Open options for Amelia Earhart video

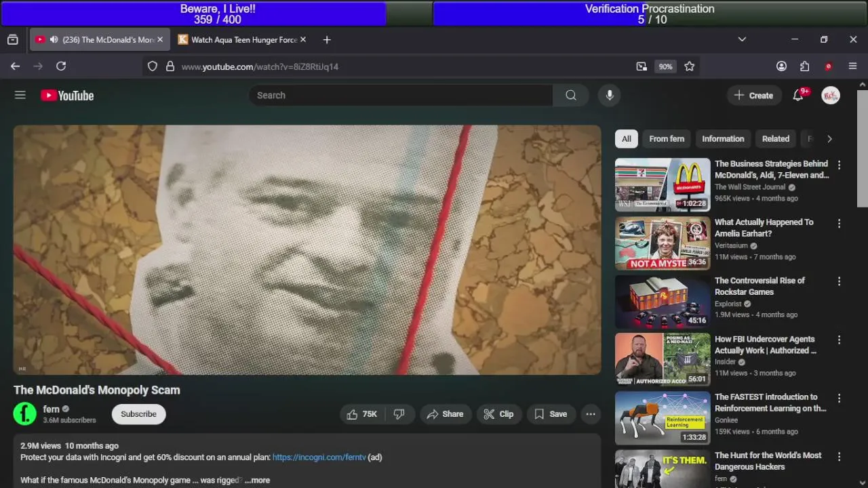pos(839,224)
